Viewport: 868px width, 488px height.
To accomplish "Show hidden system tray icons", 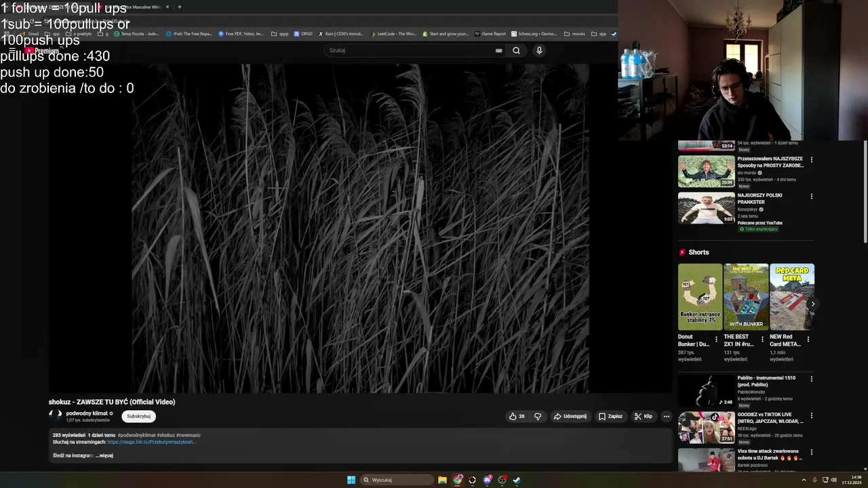I will (x=804, y=480).
